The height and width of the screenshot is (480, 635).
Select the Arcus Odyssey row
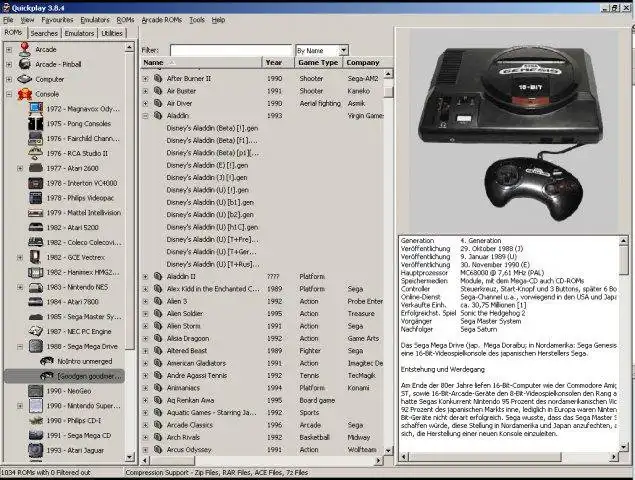pyautogui.click(x=262, y=450)
